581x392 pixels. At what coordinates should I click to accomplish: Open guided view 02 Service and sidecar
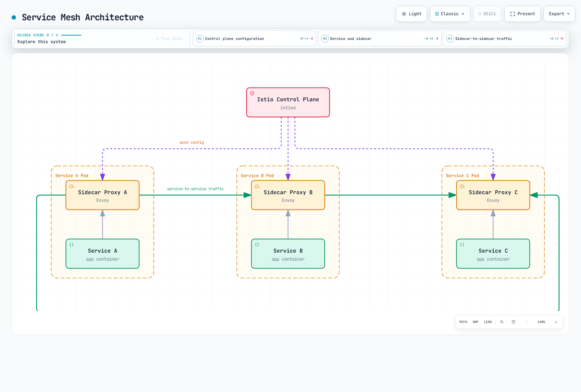tap(380, 38)
